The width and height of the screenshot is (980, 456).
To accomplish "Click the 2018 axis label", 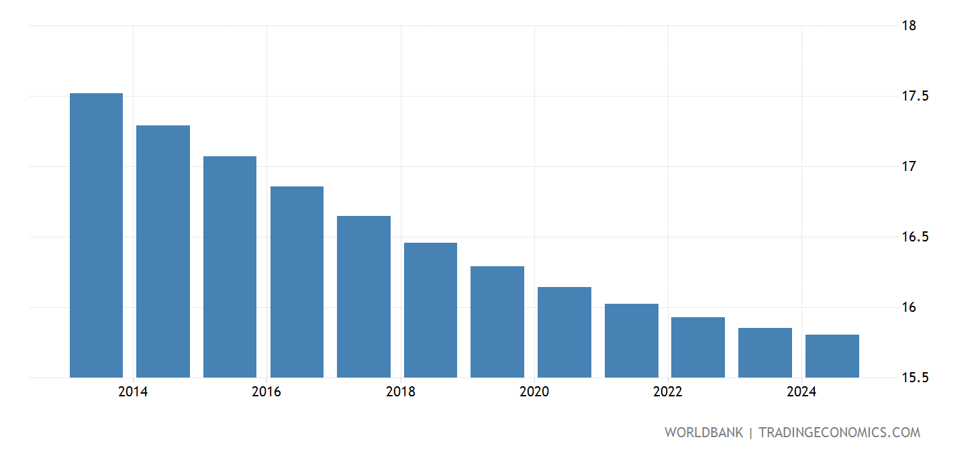I will pyautogui.click(x=400, y=392).
